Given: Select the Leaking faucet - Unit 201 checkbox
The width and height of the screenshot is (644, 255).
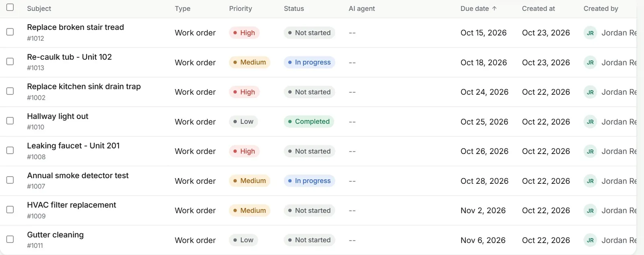Looking at the screenshot, I should point(10,150).
